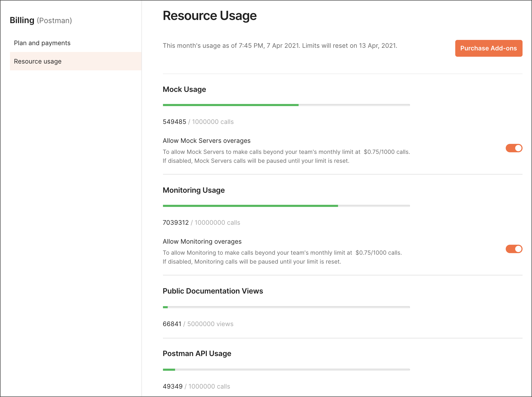This screenshot has height=397, width=532.
Task: Click the Mock Usage heading
Action: coord(184,89)
